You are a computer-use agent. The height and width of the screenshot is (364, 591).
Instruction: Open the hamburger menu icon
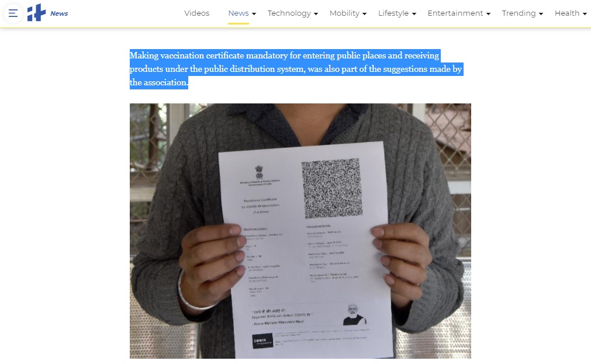pyautogui.click(x=13, y=13)
